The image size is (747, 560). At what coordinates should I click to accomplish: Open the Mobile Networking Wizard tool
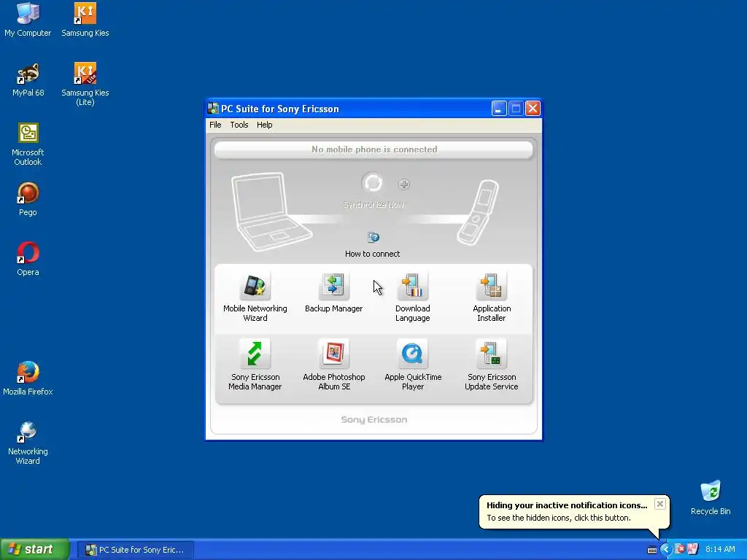coord(255,297)
